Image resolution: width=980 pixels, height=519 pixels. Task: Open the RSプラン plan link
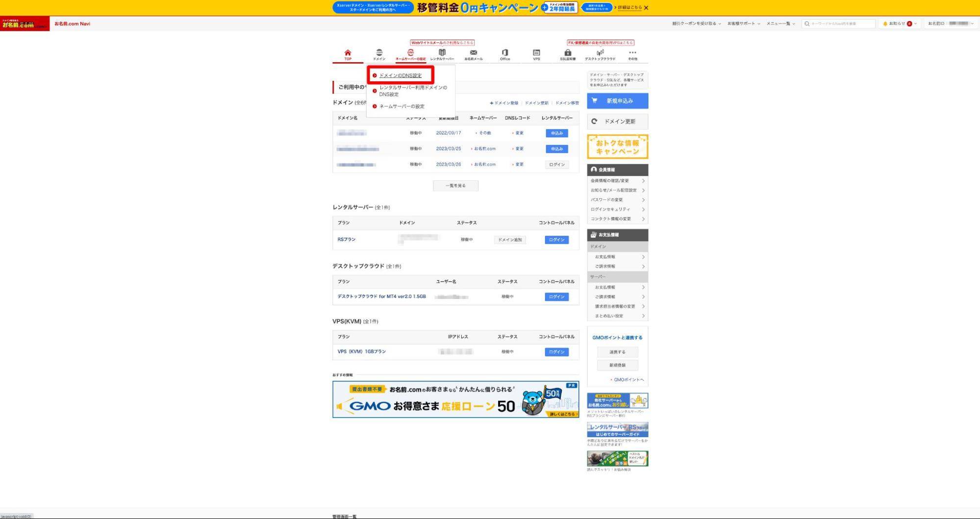pyautogui.click(x=347, y=240)
